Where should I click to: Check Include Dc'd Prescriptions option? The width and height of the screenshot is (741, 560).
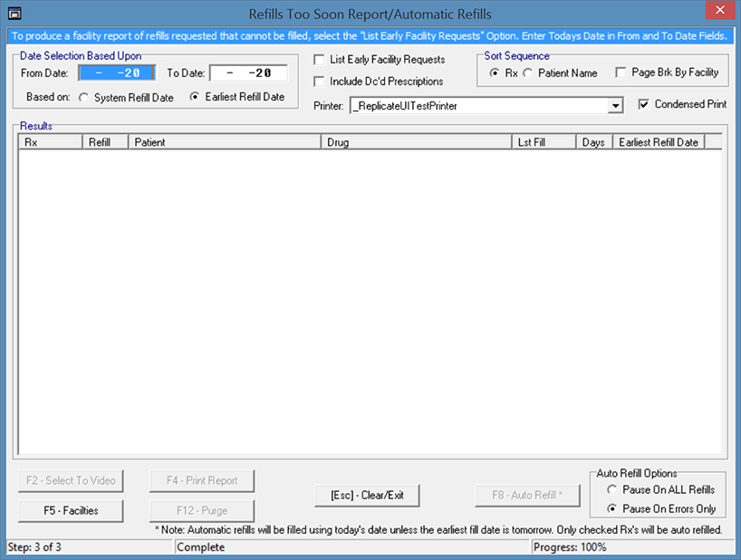pyautogui.click(x=319, y=82)
